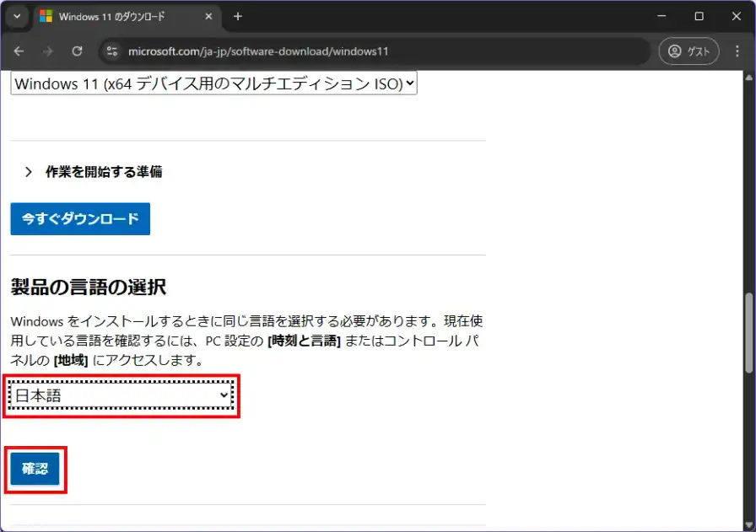The height and width of the screenshot is (532, 756).
Task: Reload the page with the refresh icon
Action: [x=77, y=51]
